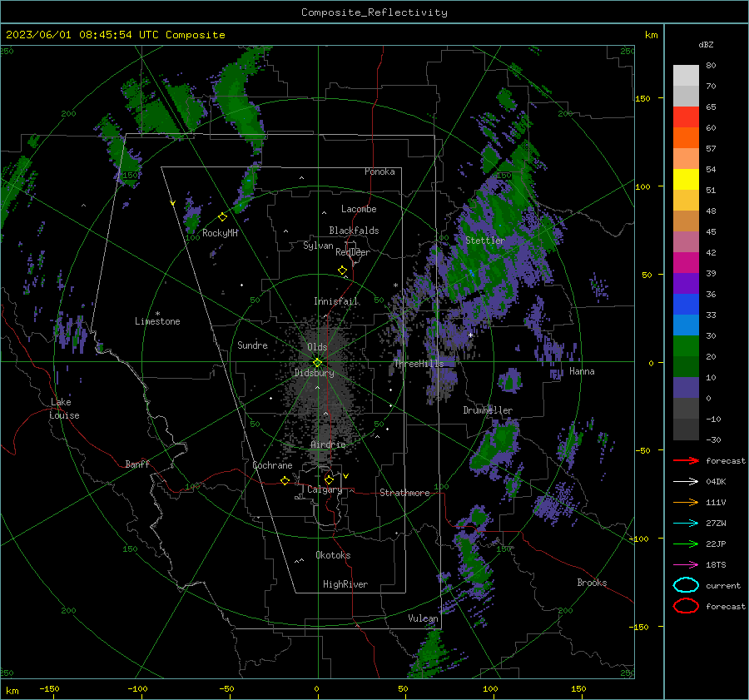Click the Brooks label
This screenshot has width=749, height=700.
click(592, 583)
